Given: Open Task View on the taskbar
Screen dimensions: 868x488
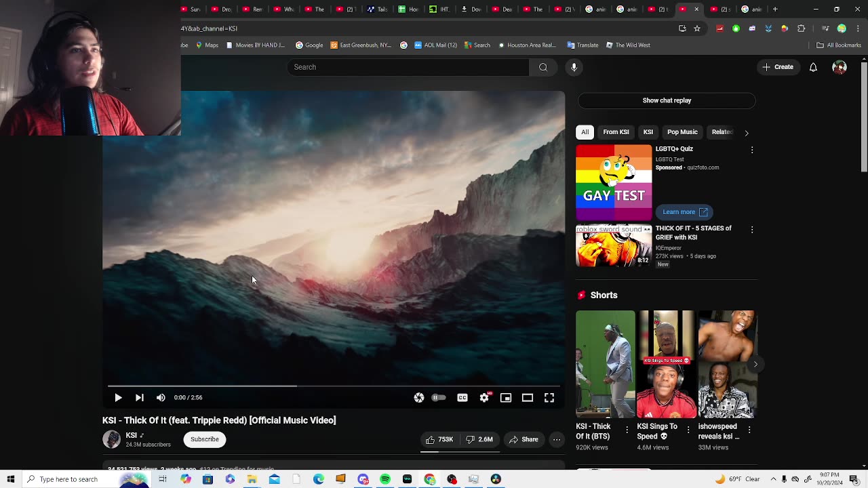Looking at the screenshot, I should (x=163, y=479).
